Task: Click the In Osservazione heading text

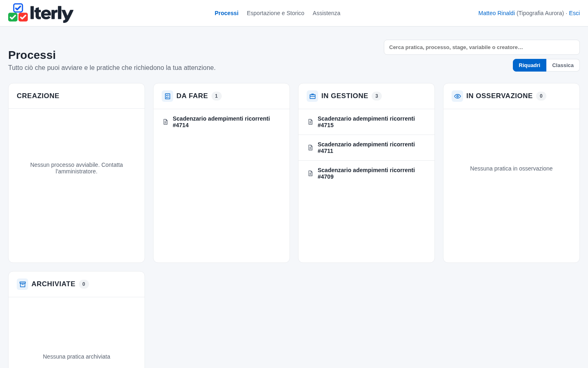Action: coord(499,96)
